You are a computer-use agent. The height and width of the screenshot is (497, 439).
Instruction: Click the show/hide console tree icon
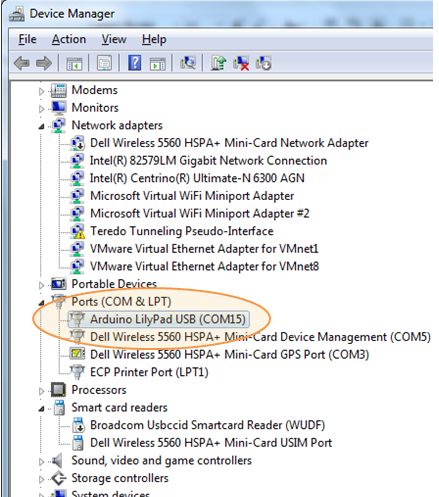pyautogui.click(x=74, y=63)
